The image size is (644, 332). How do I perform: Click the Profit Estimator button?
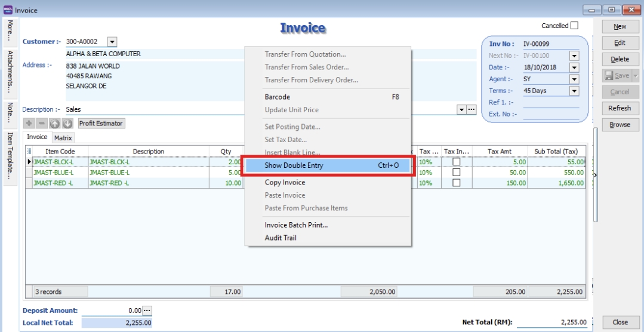101,124
